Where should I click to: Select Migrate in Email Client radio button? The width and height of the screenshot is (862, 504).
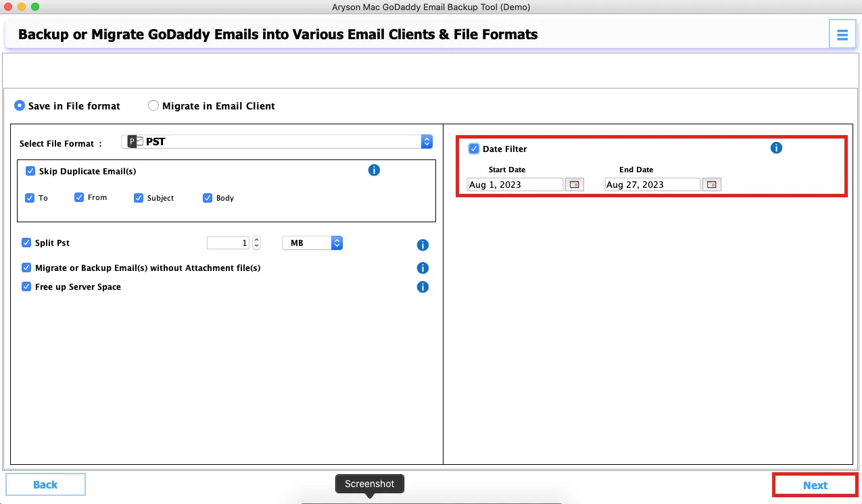pyautogui.click(x=153, y=105)
